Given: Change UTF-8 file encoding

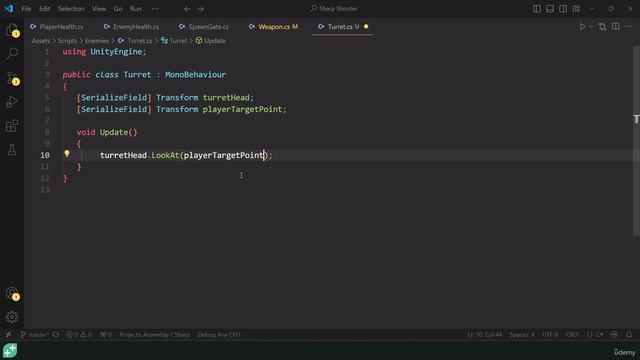Looking at the screenshot, I should coord(550,334).
